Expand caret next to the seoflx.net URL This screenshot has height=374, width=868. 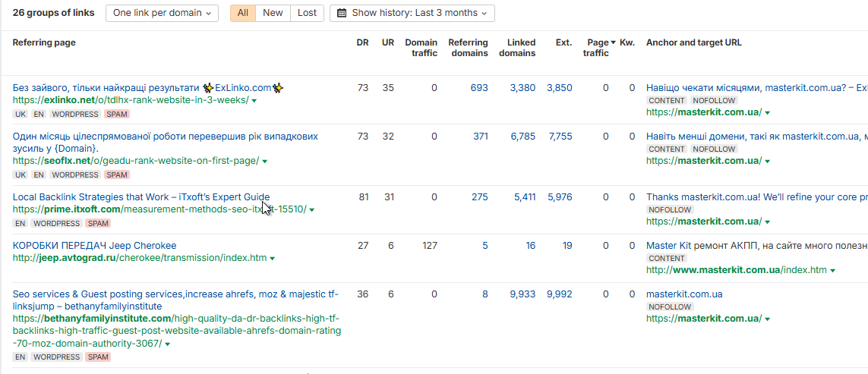click(264, 162)
